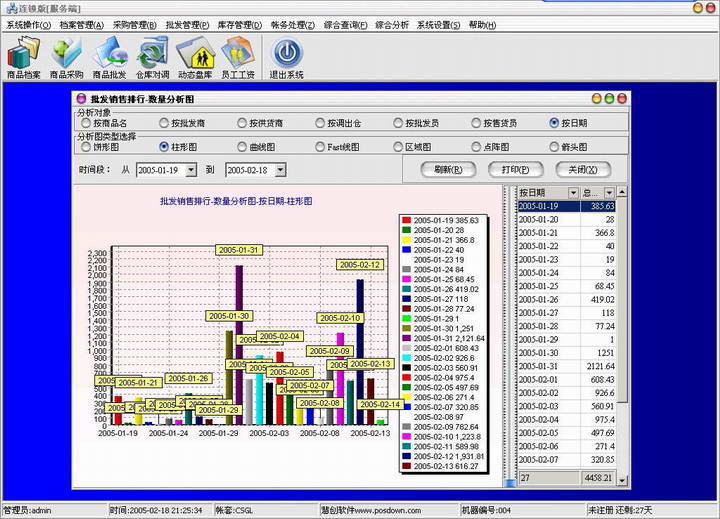The image size is (720, 519).
Task: Expand the end date 2005-02-18 dropdown
Action: pyautogui.click(x=280, y=170)
